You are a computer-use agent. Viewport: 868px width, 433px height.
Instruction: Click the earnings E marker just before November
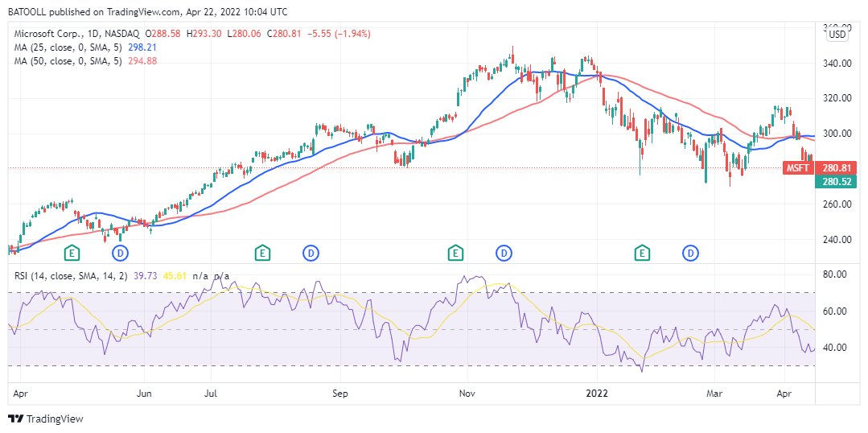point(455,253)
